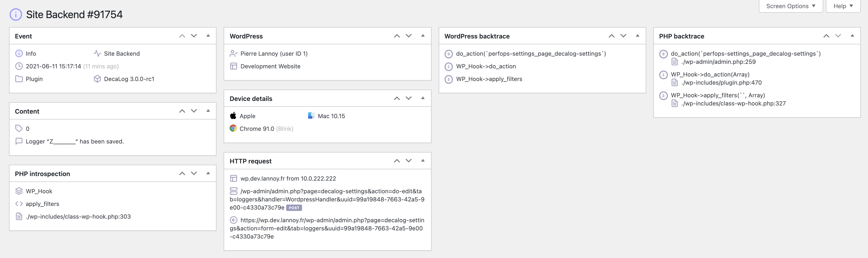868x258 pixels.
Task: Click the path ./wp-includes/plugin.php:470
Action: 722,83
